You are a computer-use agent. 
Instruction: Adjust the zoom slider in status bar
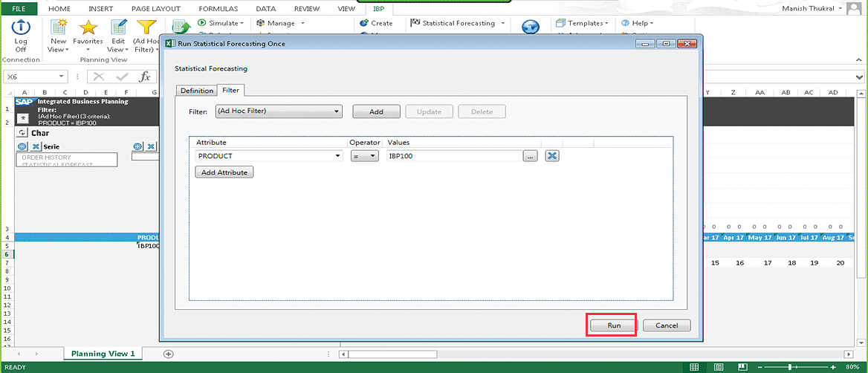click(x=790, y=368)
